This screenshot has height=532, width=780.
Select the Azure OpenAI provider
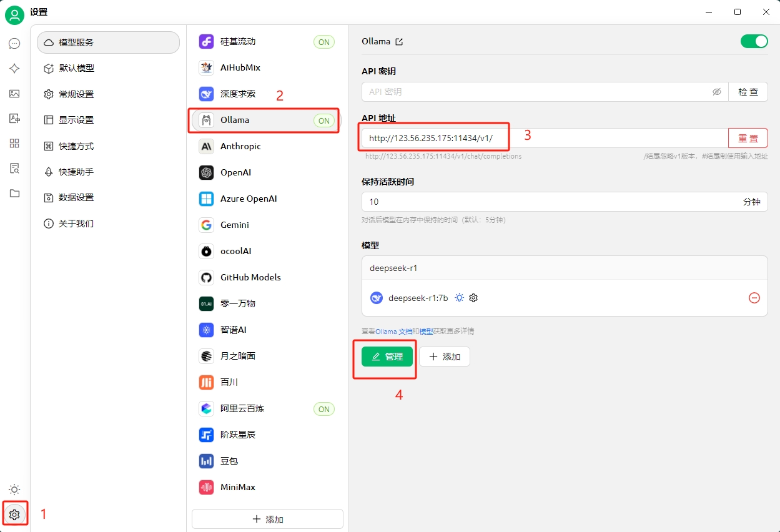(267, 199)
